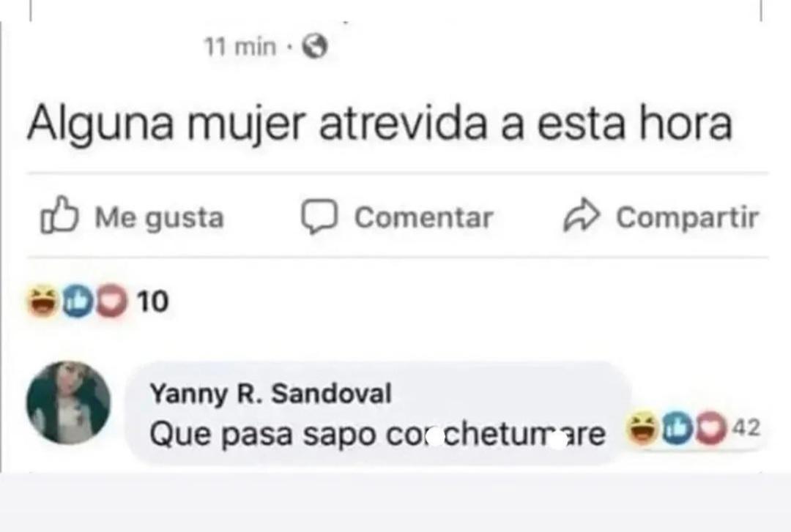Click the thumbs-up icon beside Me gusta

point(59,215)
